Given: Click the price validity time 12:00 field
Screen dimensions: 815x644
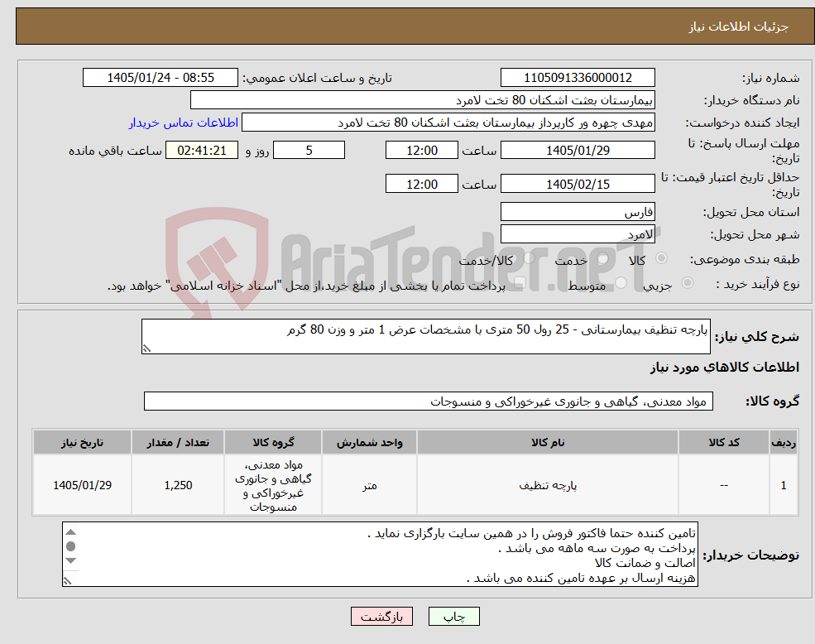Looking at the screenshot, I should tap(421, 184).
